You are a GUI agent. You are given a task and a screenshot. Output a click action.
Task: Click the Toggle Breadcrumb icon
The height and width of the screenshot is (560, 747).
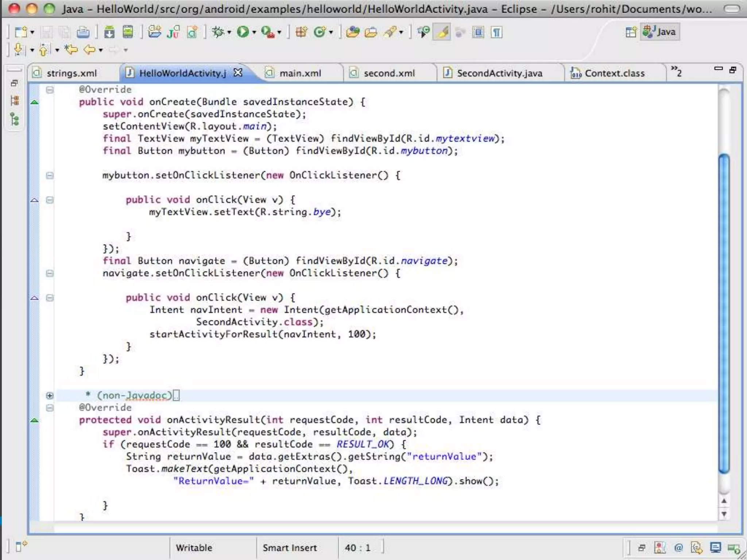[x=423, y=32]
